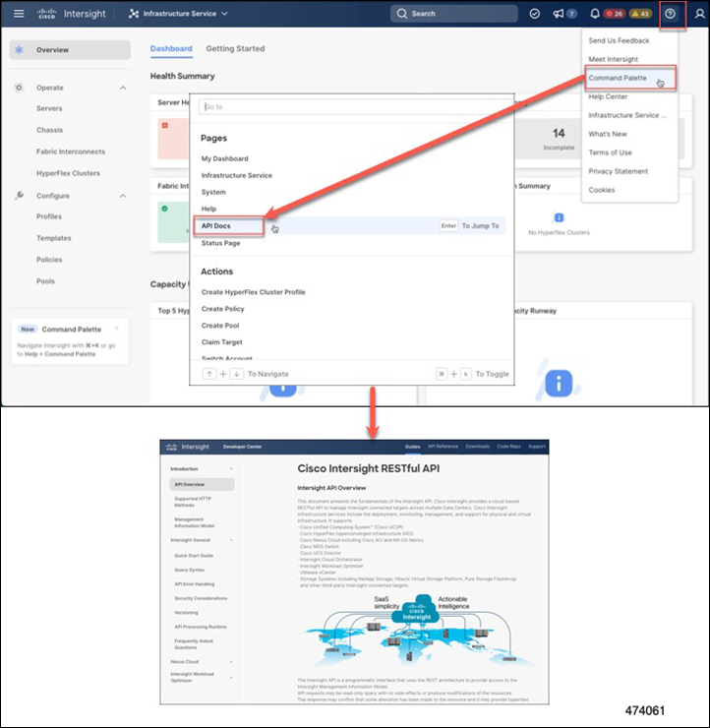Choose Privacy Statement in help menu

click(619, 171)
